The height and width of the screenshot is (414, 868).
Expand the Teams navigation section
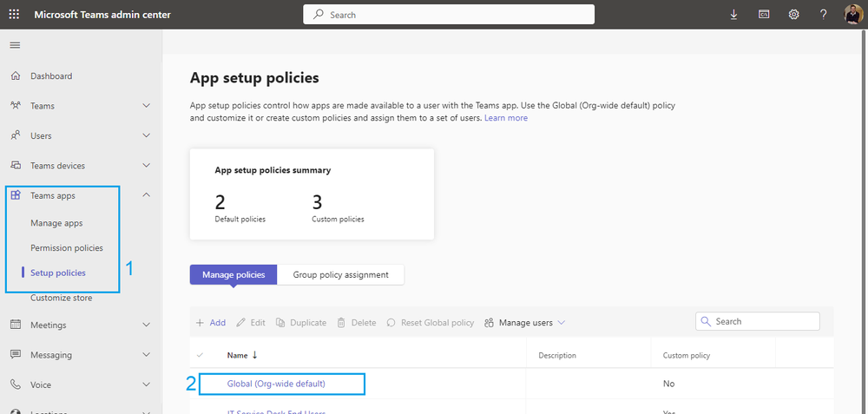[x=146, y=106]
